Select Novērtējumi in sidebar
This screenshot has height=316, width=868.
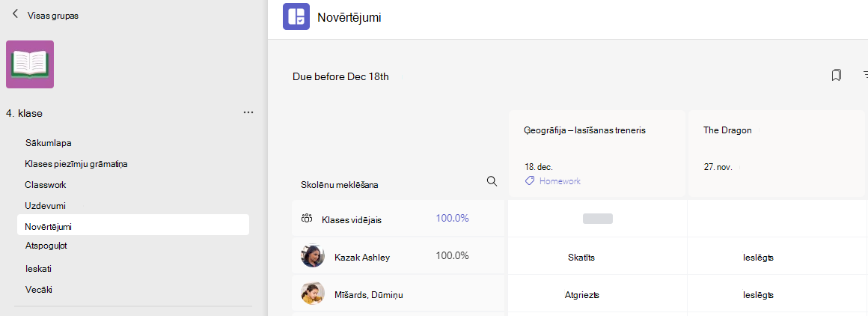tap(133, 226)
